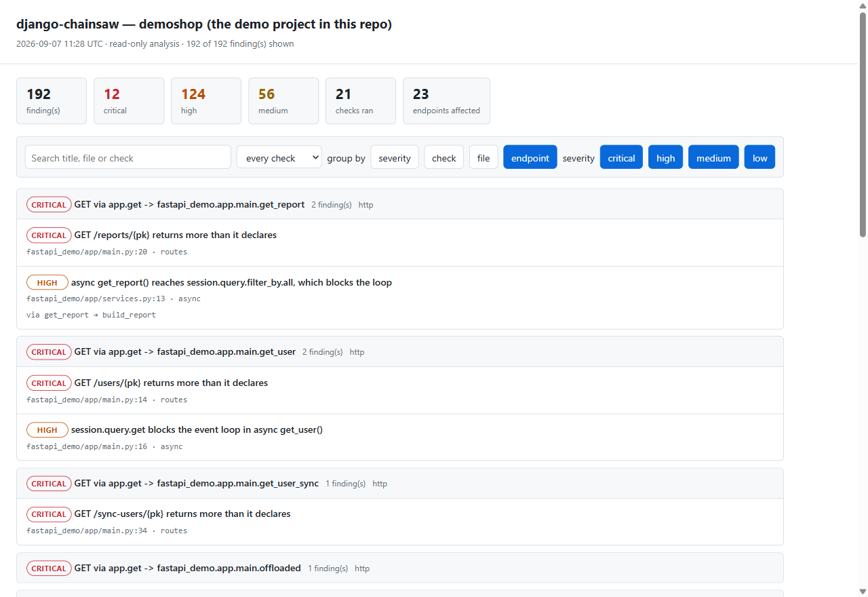Screen dimensions: 868x597
Task: Toggle the critical severity filter
Action: point(621,157)
